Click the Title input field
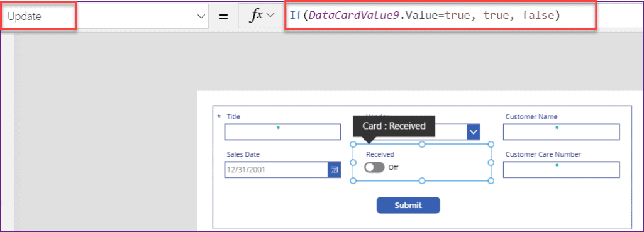The height and width of the screenshot is (232, 644). (282, 132)
